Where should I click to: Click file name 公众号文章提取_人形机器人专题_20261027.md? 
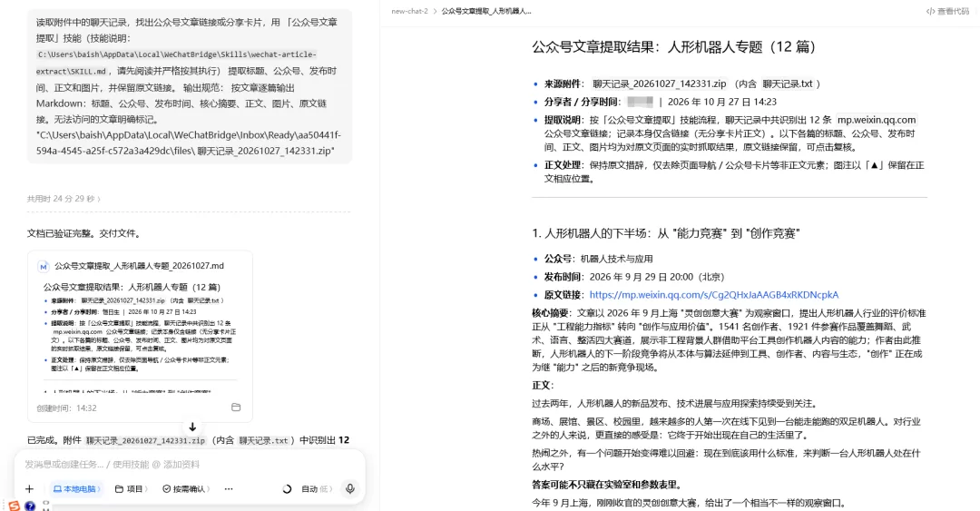click(x=139, y=266)
